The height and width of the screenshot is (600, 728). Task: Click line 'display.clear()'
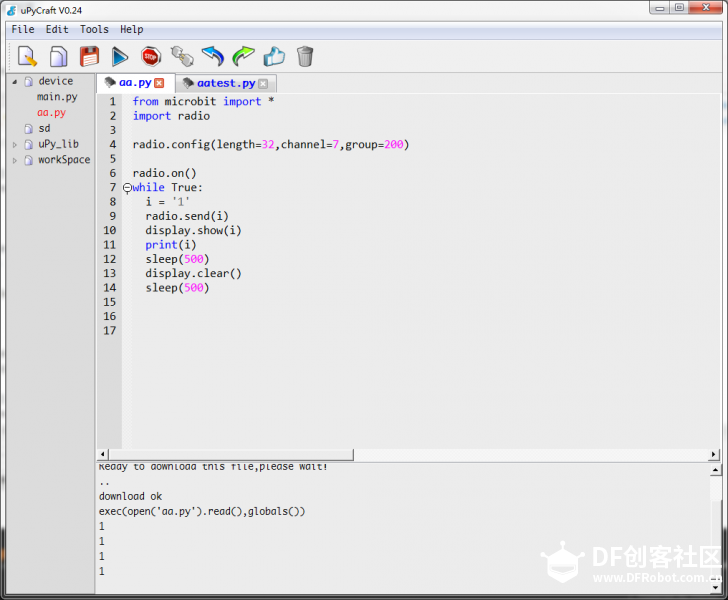tap(193, 274)
